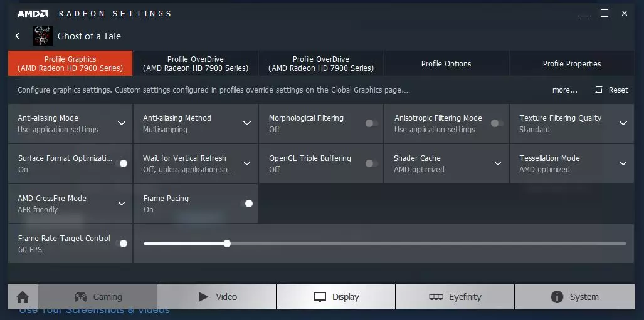Click the AMD logo in title bar
The image size is (644, 320).
33,14
